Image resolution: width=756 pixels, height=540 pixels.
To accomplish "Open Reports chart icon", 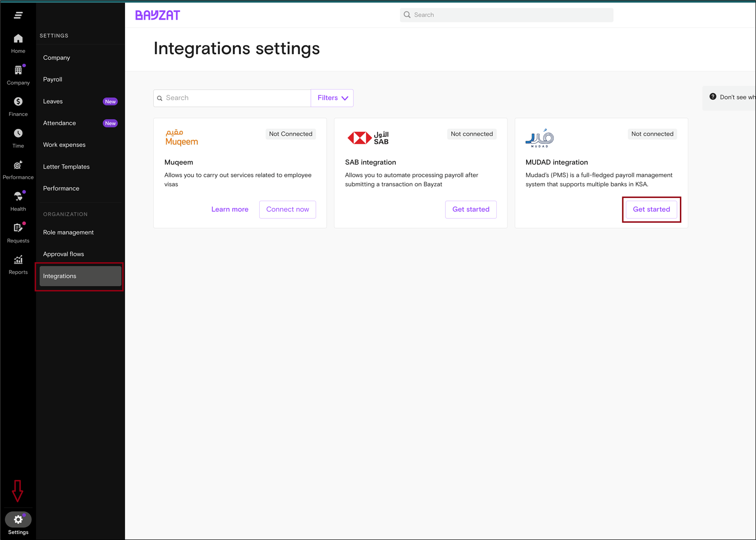I will pos(18,260).
